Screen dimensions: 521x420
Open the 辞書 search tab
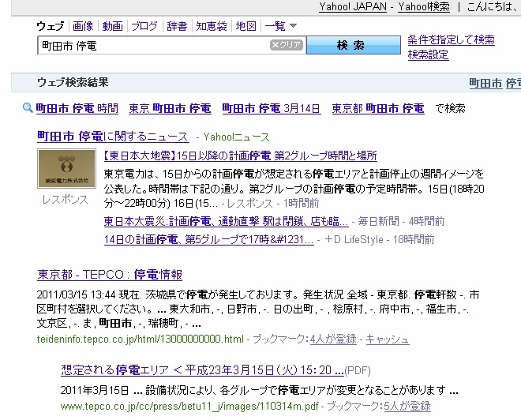pos(177,26)
